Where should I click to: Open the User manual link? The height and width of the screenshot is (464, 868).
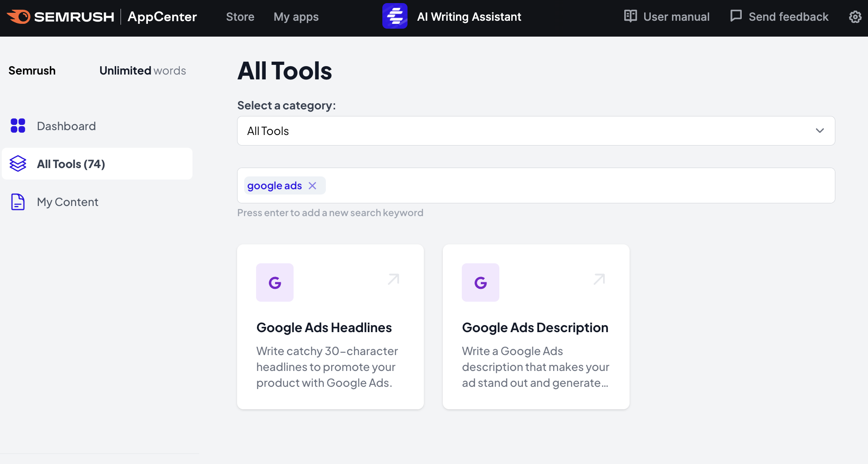676,17
